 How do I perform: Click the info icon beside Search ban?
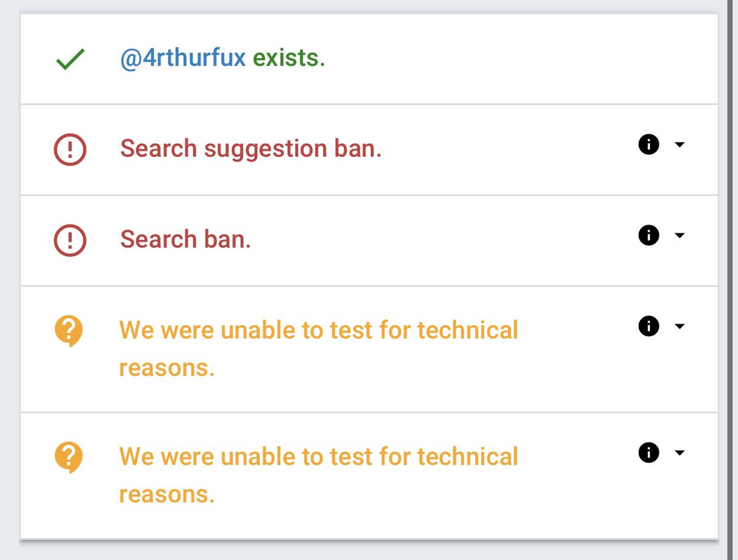click(649, 235)
